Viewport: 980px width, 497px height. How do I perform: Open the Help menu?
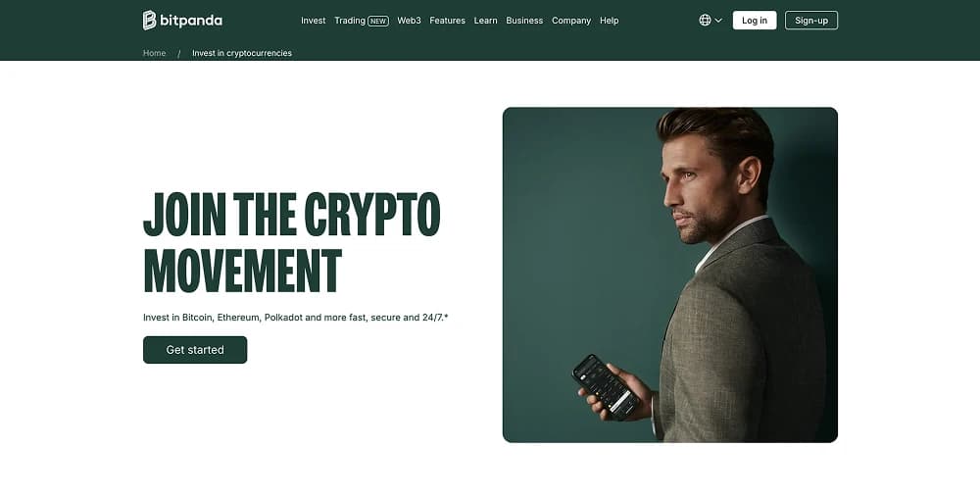(610, 21)
